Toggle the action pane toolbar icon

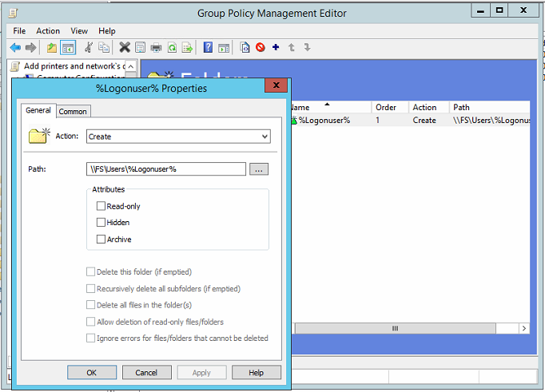[x=224, y=48]
